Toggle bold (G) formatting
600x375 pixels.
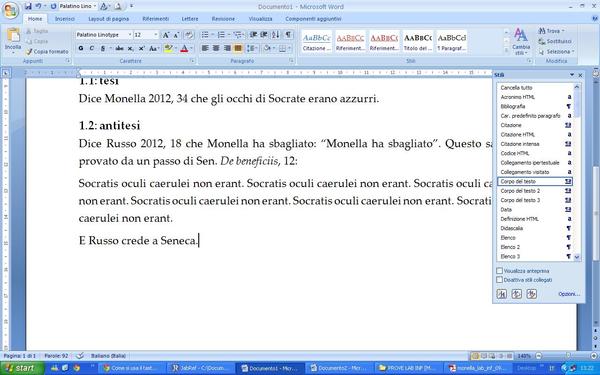pos(81,48)
